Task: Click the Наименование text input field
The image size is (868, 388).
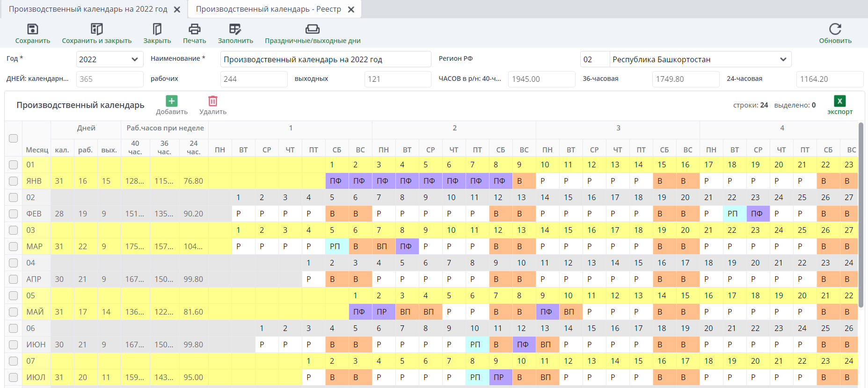Action: 325,59
